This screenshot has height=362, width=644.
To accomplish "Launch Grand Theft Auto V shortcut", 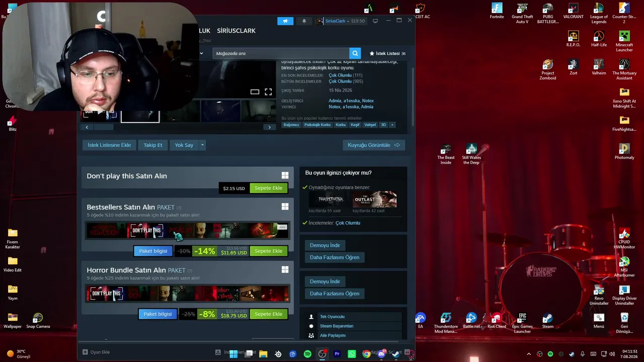I will coord(522,14).
